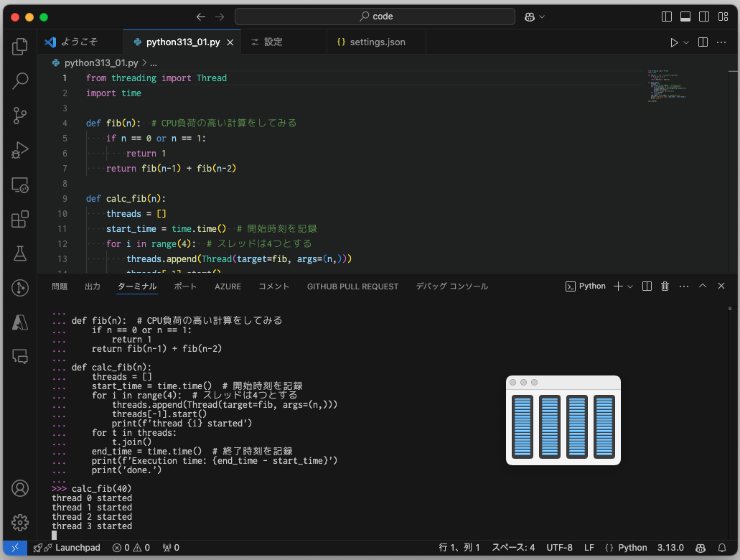This screenshot has width=740, height=560.
Task: Toggle the primary sidebar visibility
Action: pos(666,16)
